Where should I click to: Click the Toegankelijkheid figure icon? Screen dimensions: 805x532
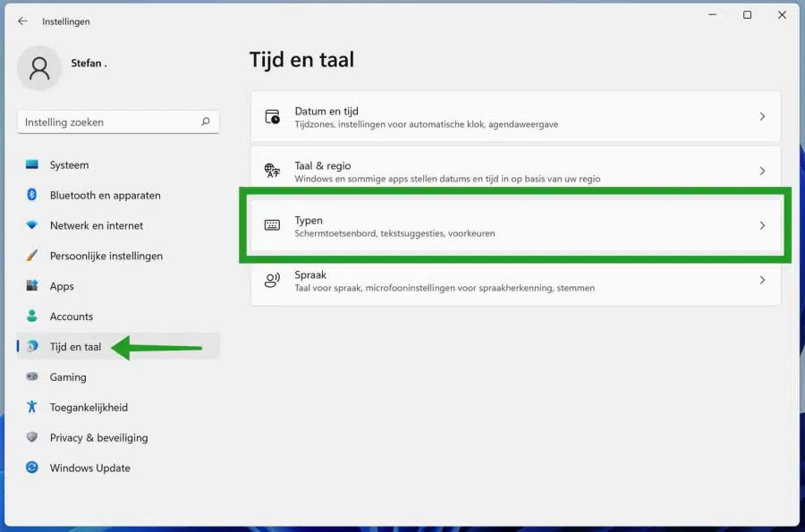[x=32, y=407]
